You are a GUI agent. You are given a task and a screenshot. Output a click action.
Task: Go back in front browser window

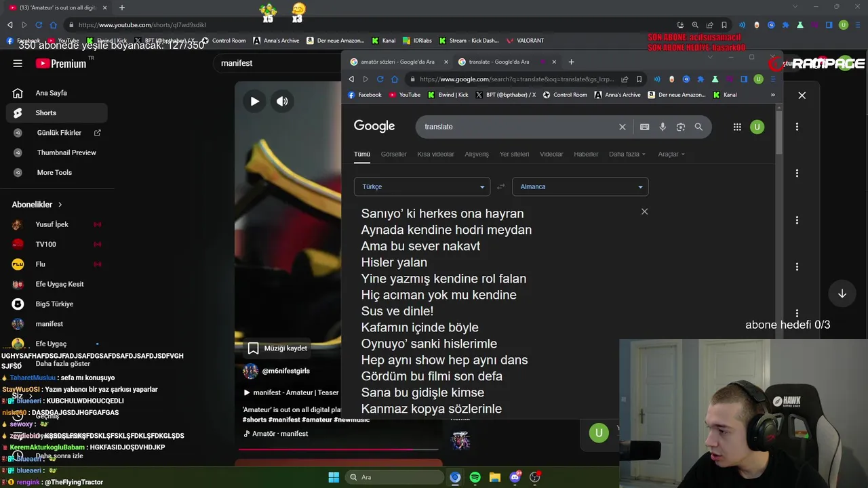click(x=351, y=79)
